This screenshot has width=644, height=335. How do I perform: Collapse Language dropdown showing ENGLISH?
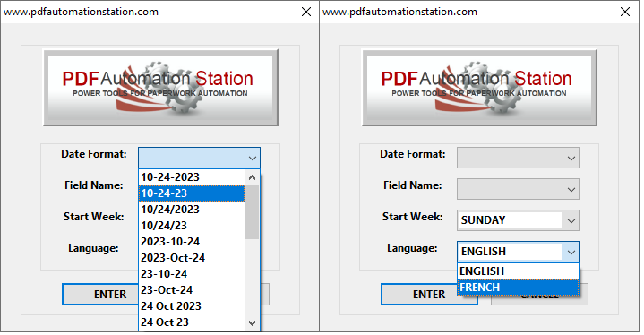pos(518,252)
